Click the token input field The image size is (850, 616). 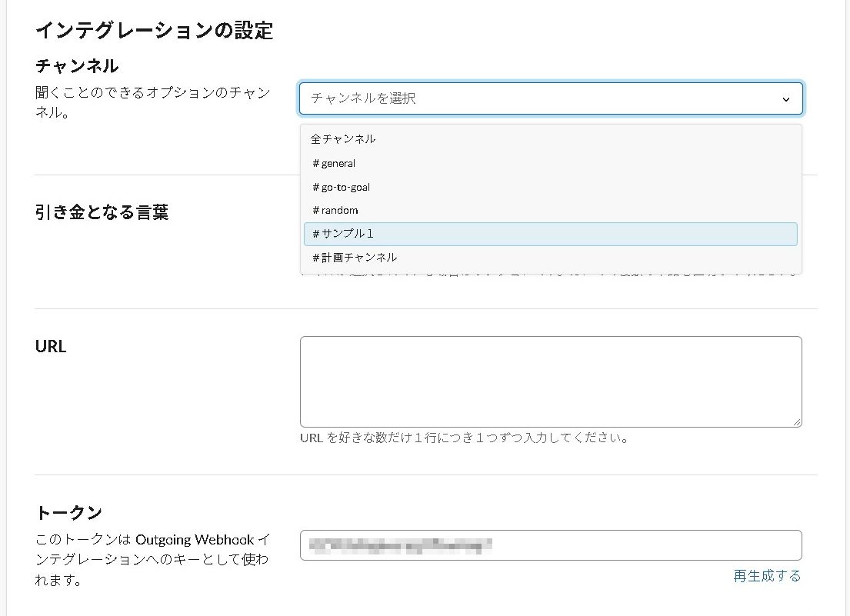pyautogui.click(x=551, y=544)
